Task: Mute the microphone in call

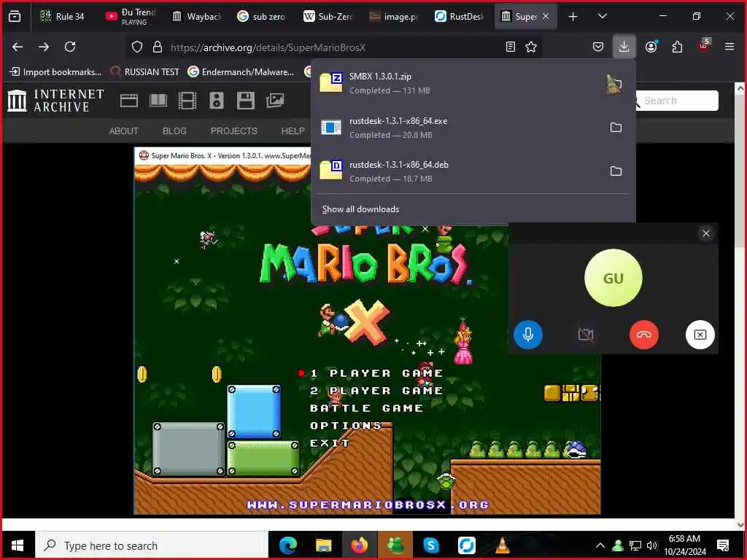Action: pyautogui.click(x=528, y=334)
